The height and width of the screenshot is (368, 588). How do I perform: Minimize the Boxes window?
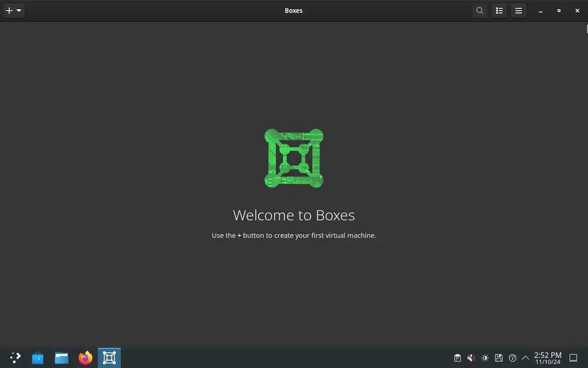pos(541,11)
